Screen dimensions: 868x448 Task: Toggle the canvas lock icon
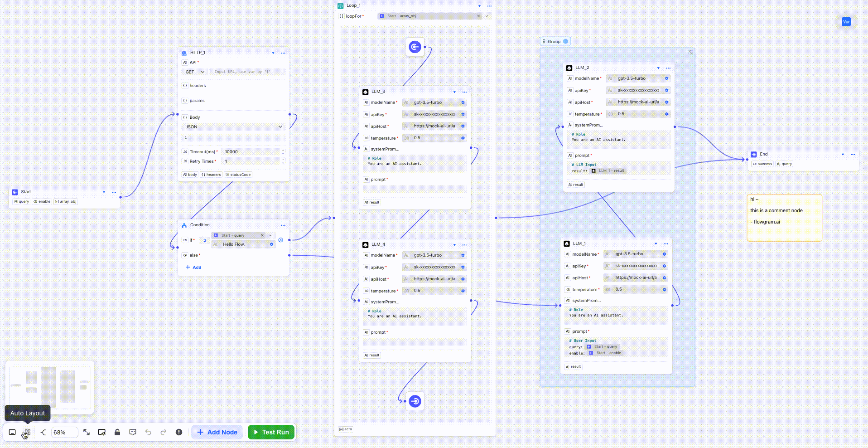pos(117,432)
